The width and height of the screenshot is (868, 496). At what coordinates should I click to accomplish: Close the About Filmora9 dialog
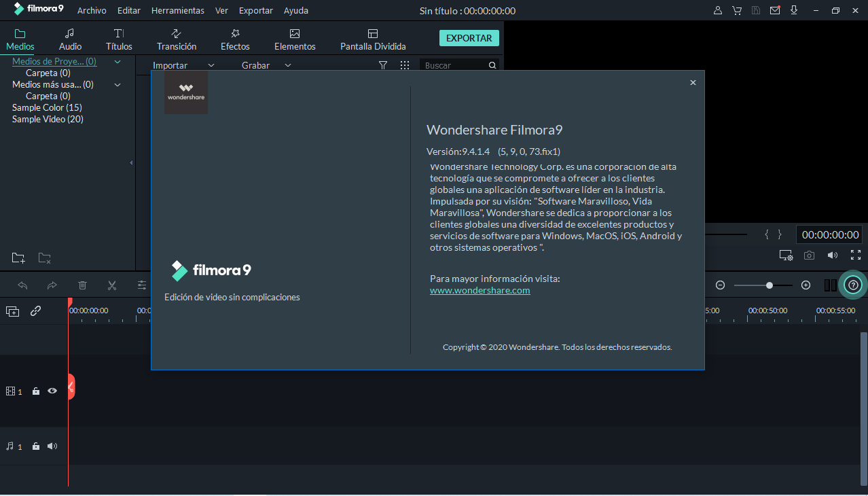(693, 82)
